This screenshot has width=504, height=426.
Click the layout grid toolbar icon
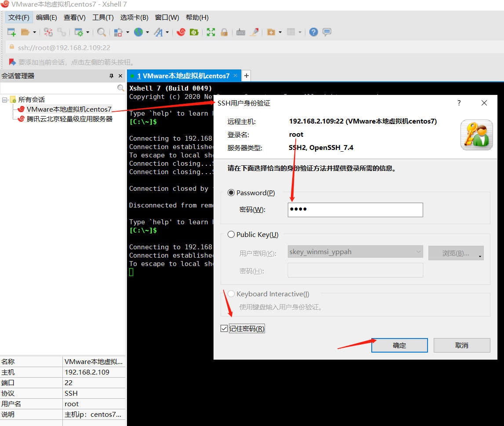click(291, 32)
